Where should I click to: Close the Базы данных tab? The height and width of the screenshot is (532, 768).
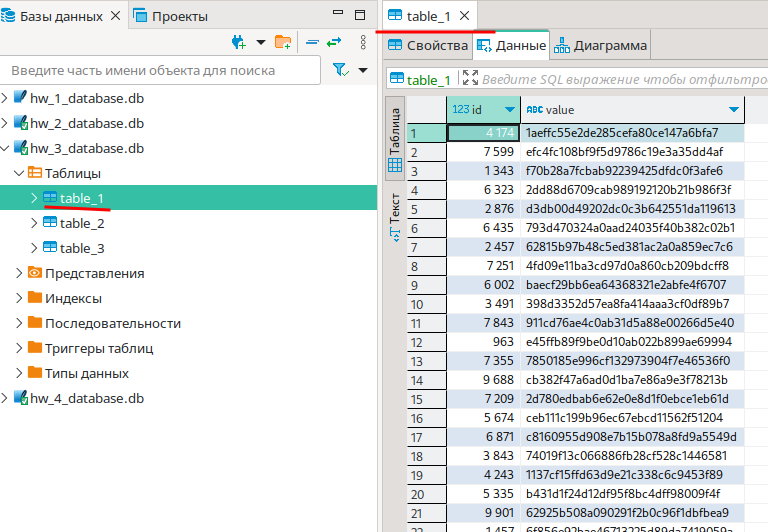point(116,16)
